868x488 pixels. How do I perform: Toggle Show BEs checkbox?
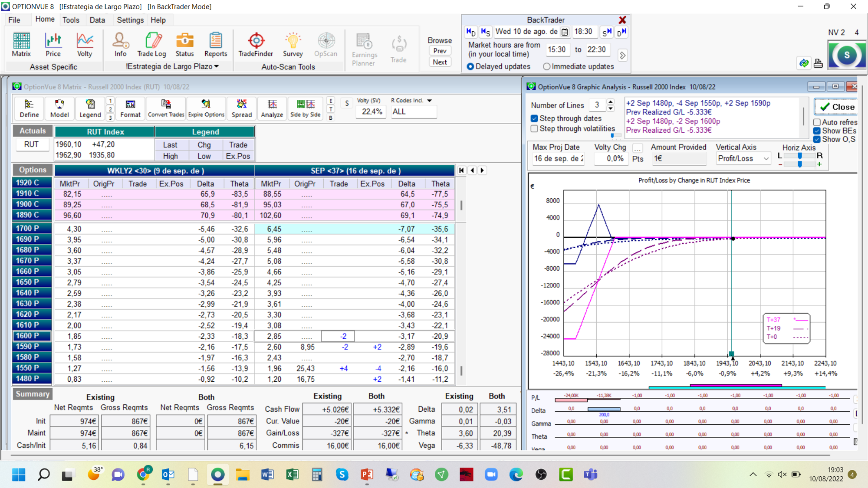point(817,131)
